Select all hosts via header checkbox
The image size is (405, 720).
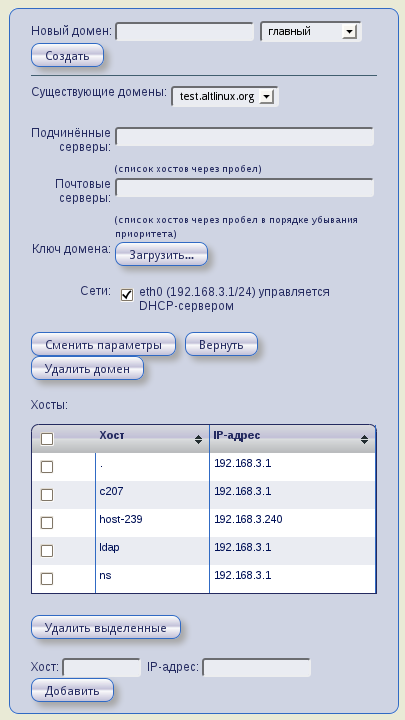pos(47,439)
